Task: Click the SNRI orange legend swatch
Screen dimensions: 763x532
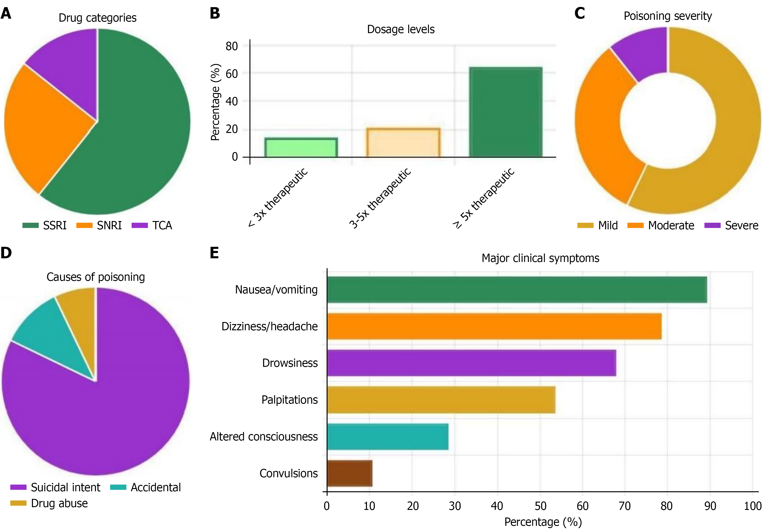Action: coord(84,225)
